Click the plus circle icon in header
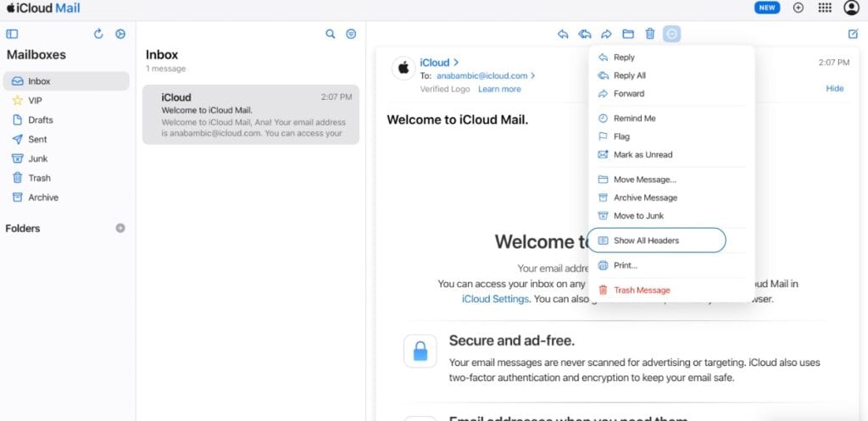868x421 pixels. (798, 8)
